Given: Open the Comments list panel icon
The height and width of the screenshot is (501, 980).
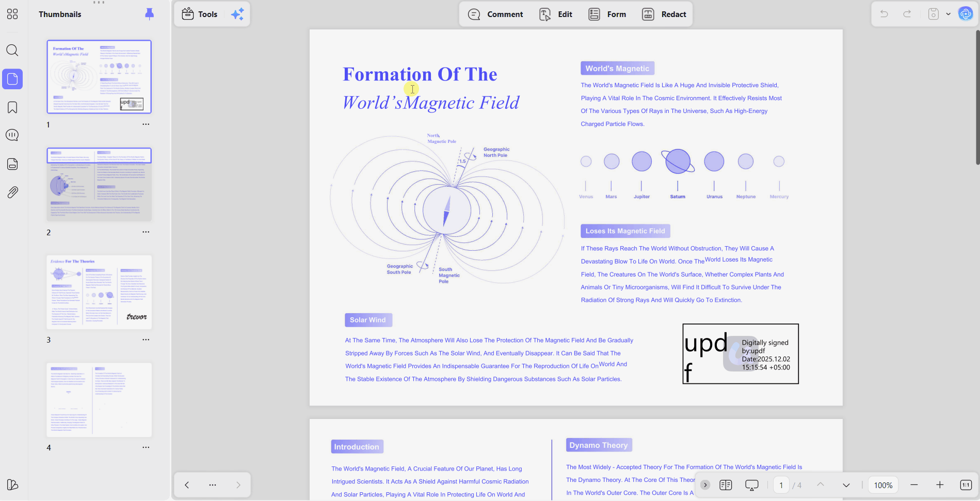Looking at the screenshot, I should coord(12,135).
